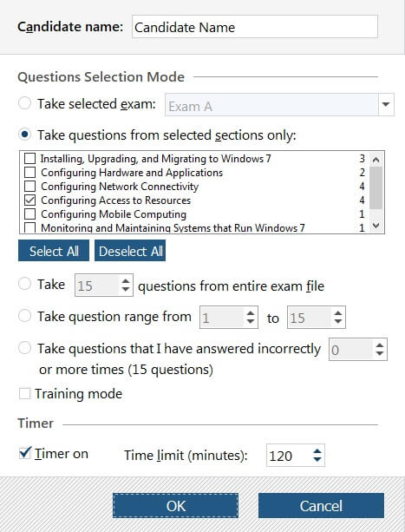Screen dimensions: 405x532
Task: Click the Deselect All button
Action: coord(130,251)
